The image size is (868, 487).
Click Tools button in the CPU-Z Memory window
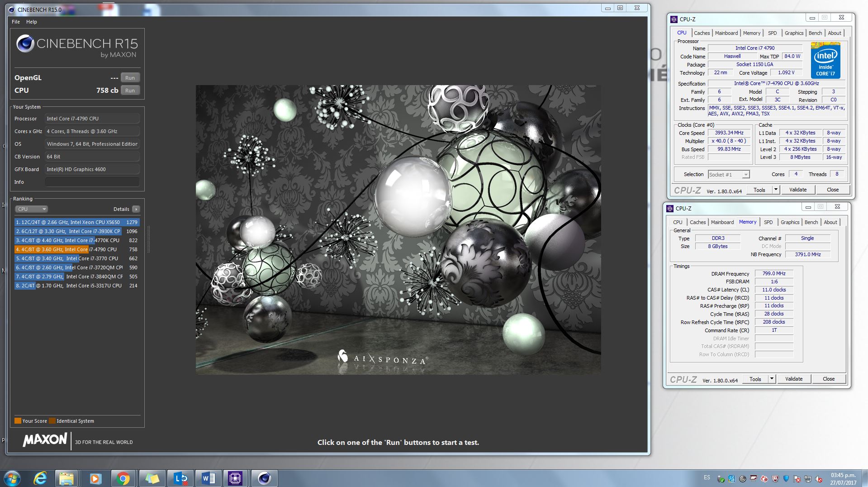[755, 379]
